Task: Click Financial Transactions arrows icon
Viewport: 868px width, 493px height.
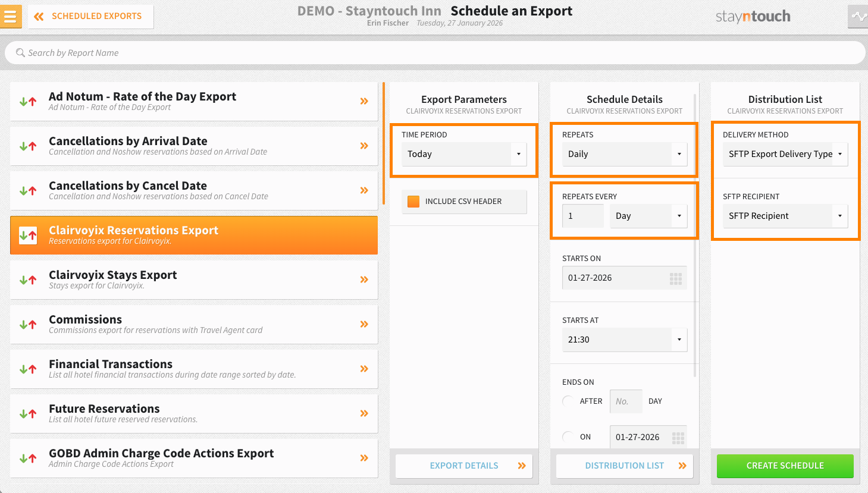Action: click(x=28, y=369)
